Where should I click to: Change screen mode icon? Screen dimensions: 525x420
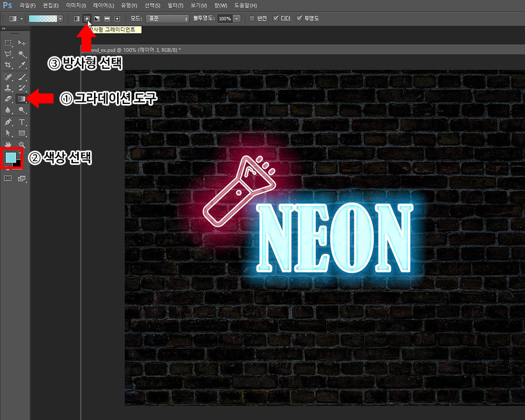click(x=22, y=178)
